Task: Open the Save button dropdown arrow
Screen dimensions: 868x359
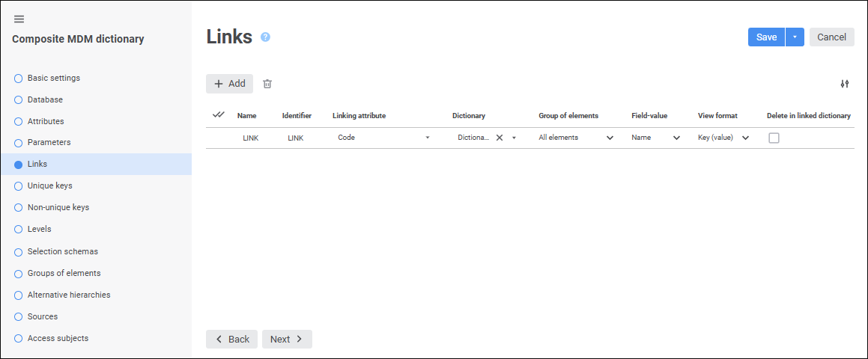Action: coord(795,37)
